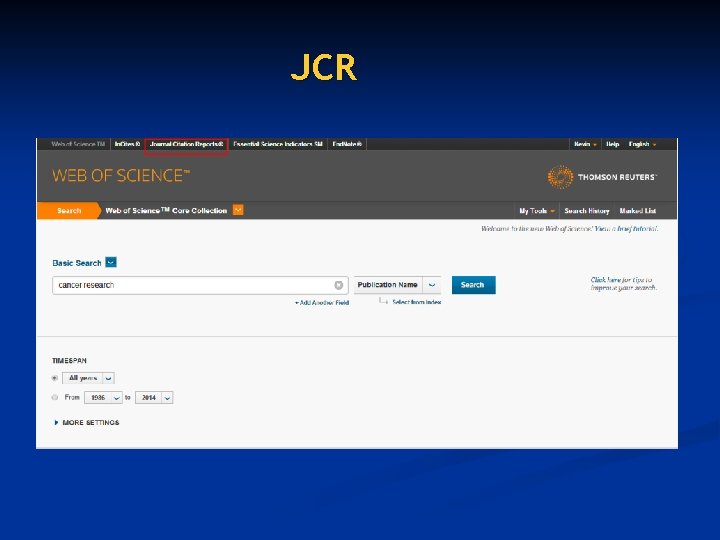
Task: Click the Web of Science logo
Action: coord(121,176)
